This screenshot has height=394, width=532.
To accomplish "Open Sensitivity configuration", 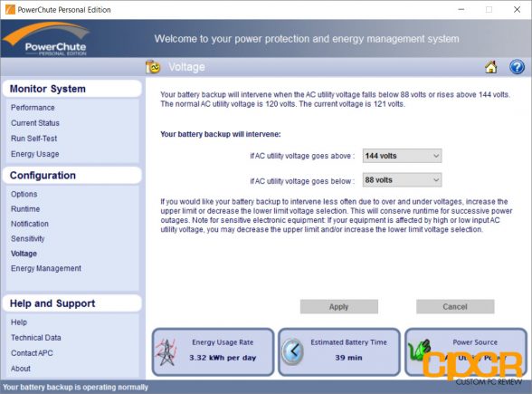I will point(27,239).
